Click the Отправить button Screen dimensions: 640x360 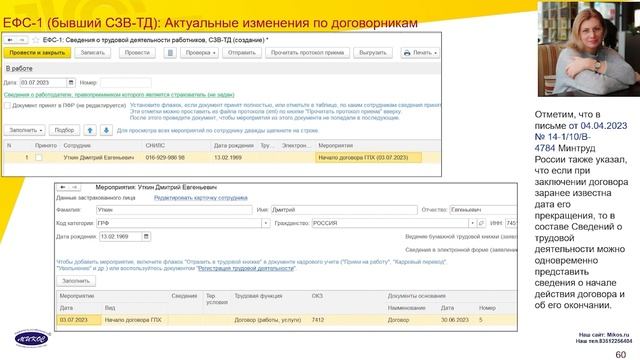click(242, 53)
